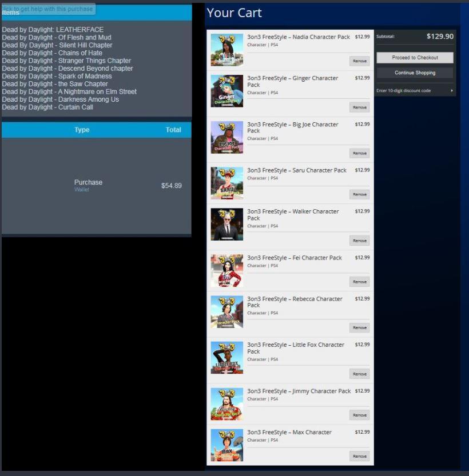Viewport: 469px width, 476px height.
Task: Click the Wallet link under Purchase
Action: pyautogui.click(x=82, y=188)
